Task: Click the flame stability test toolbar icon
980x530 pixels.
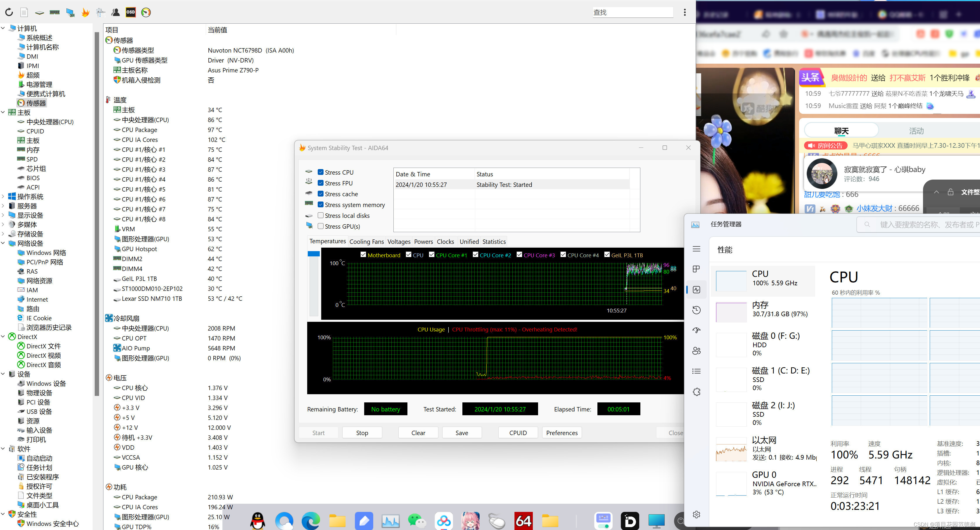Action: 85,13
